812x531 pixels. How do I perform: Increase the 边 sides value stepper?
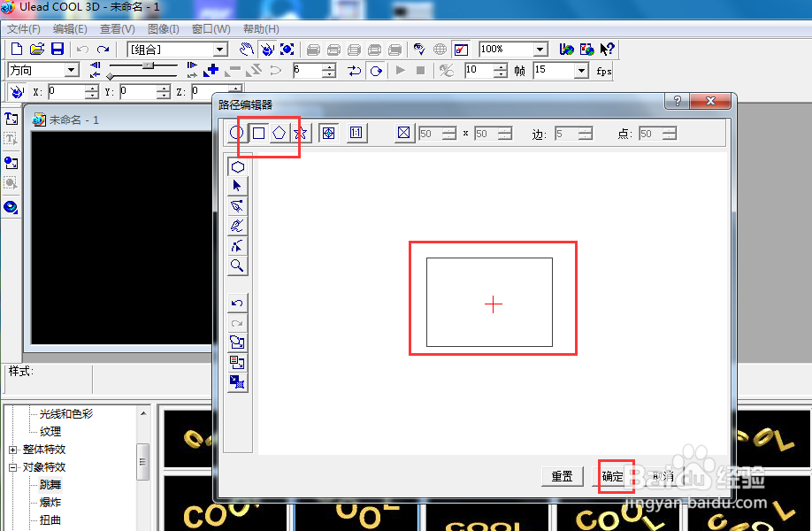pyautogui.click(x=586, y=130)
